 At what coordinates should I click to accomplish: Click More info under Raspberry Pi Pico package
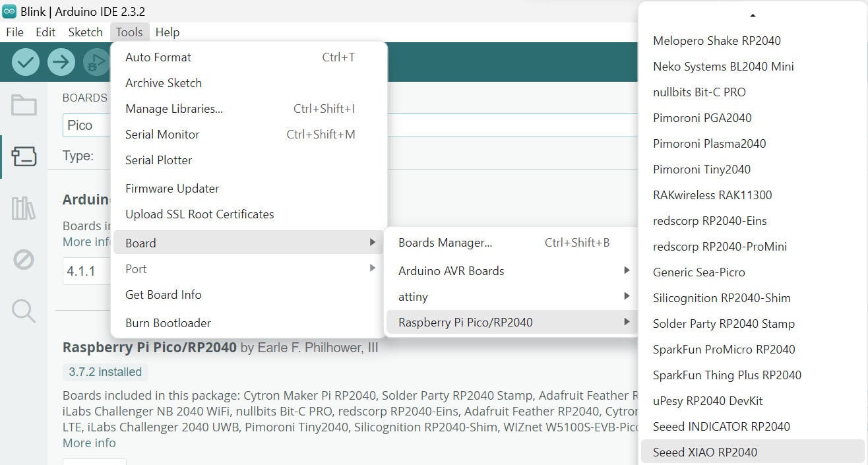(89, 443)
